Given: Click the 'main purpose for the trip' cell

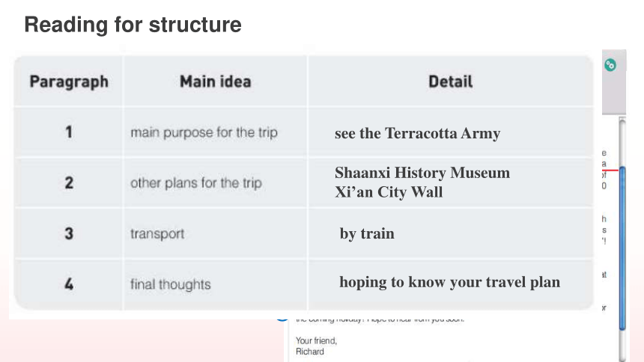Looking at the screenshot, I should tap(204, 132).
